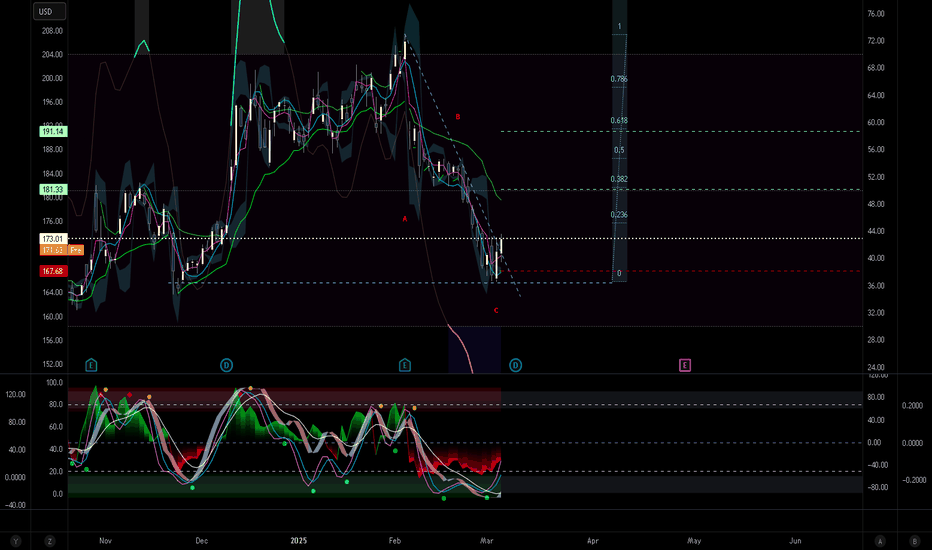932x550 pixels.
Task: Select the red wave label C
Action: click(x=496, y=310)
